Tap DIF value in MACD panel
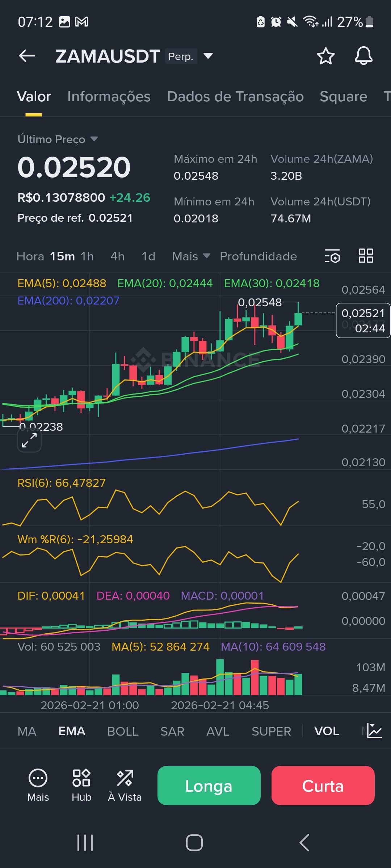 click(51, 596)
